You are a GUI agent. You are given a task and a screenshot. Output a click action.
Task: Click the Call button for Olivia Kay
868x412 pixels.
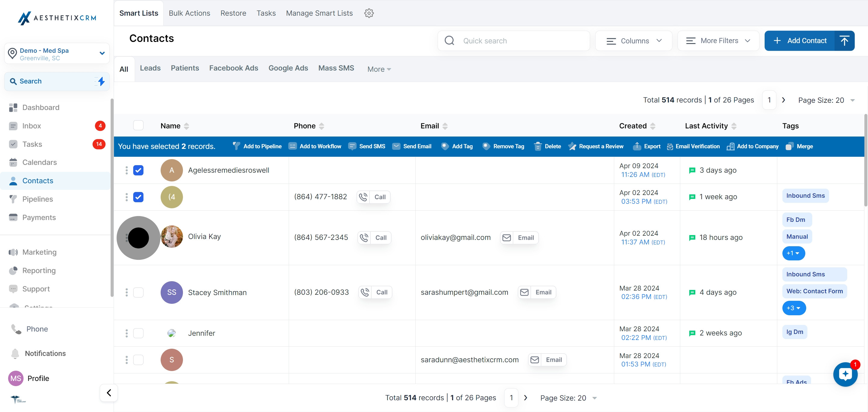[x=374, y=237]
